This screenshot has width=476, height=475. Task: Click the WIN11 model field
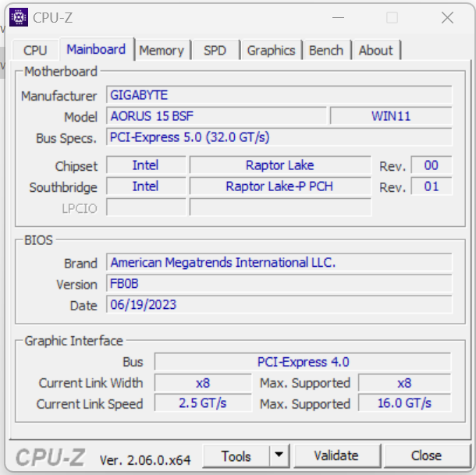[x=391, y=116]
